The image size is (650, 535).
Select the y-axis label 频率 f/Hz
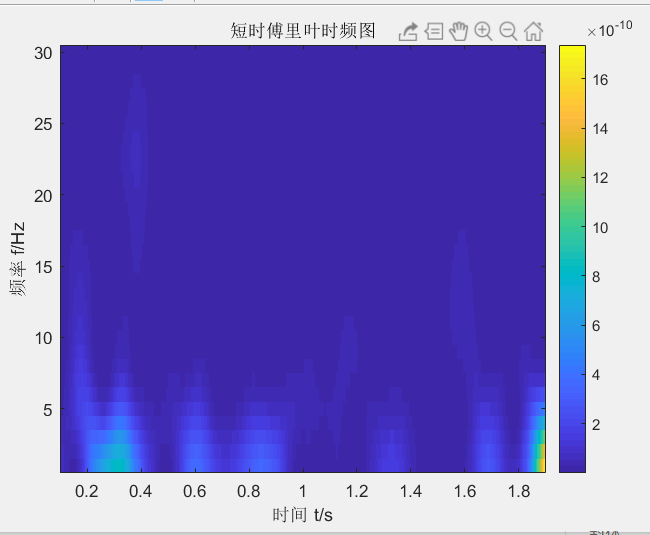pyautogui.click(x=17, y=259)
